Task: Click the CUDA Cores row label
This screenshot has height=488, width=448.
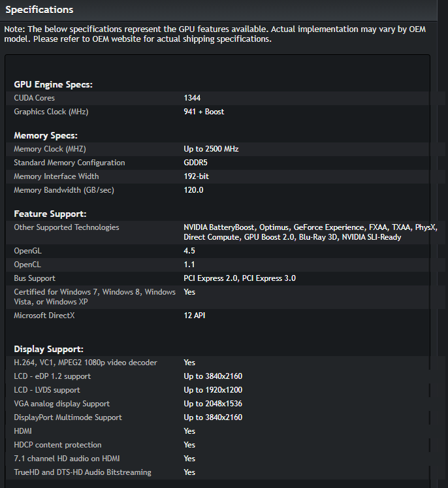Action: 34,98
